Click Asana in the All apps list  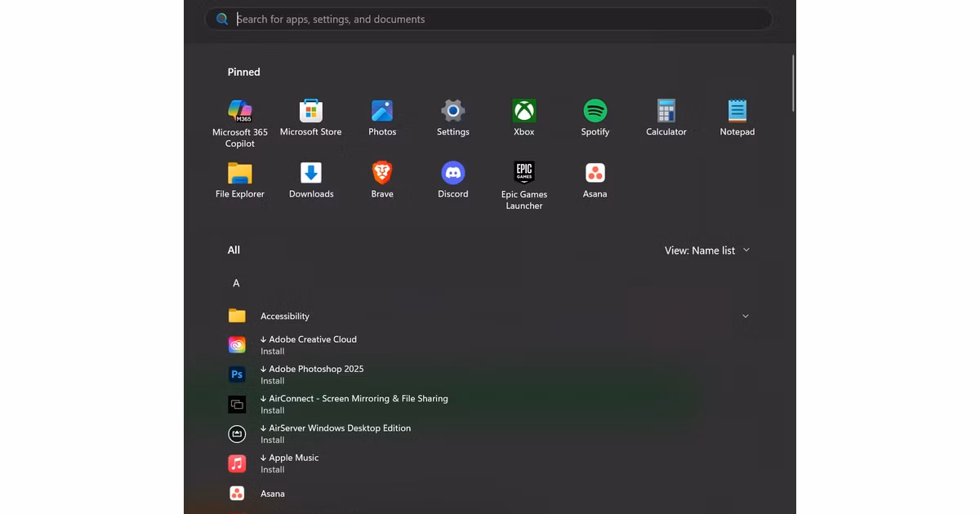(x=272, y=494)
